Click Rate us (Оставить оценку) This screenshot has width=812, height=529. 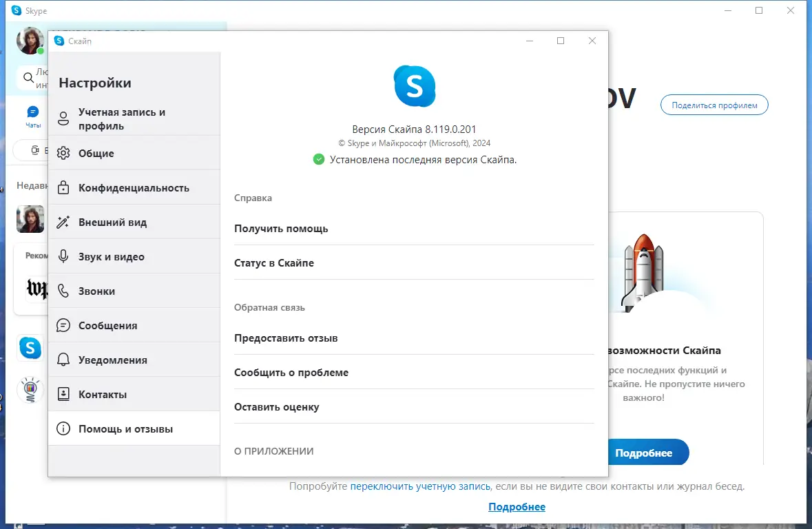[414, 406]
